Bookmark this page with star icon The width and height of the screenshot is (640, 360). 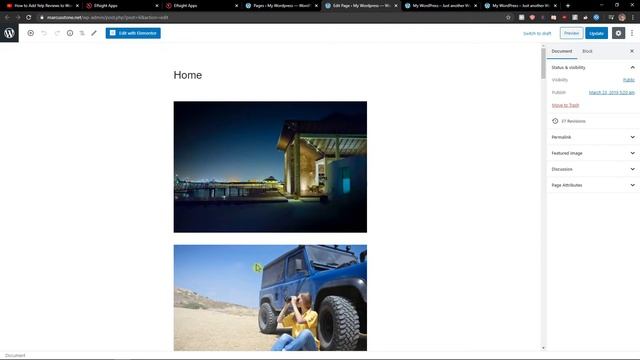tap(508, 18)
